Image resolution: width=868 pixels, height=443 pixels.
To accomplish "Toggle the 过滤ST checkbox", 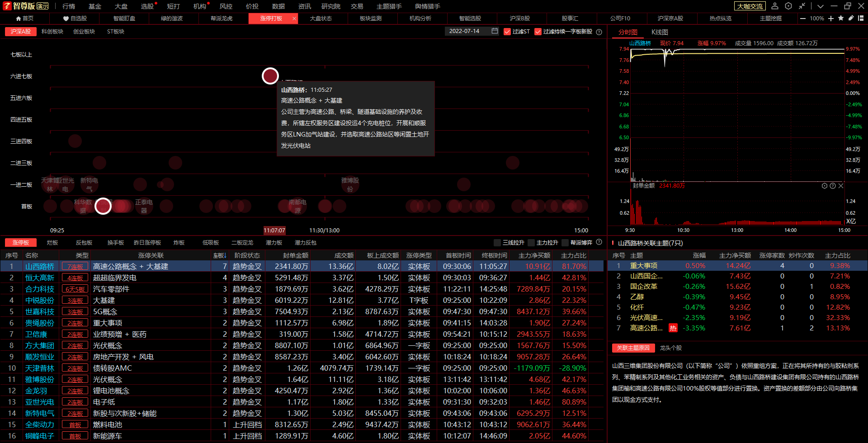I will point(507,32).
